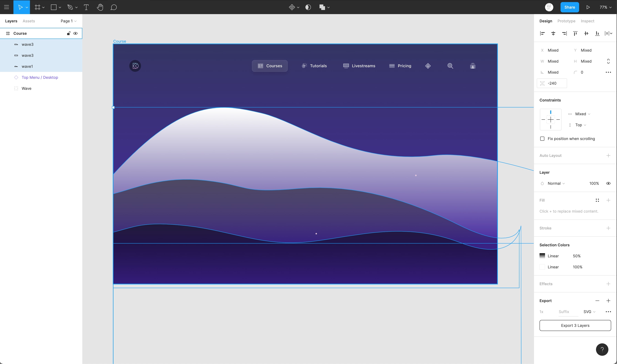Open the 77% zoom dropdown
The width and height of the screenshot is (617, 364).
point(605,7)
